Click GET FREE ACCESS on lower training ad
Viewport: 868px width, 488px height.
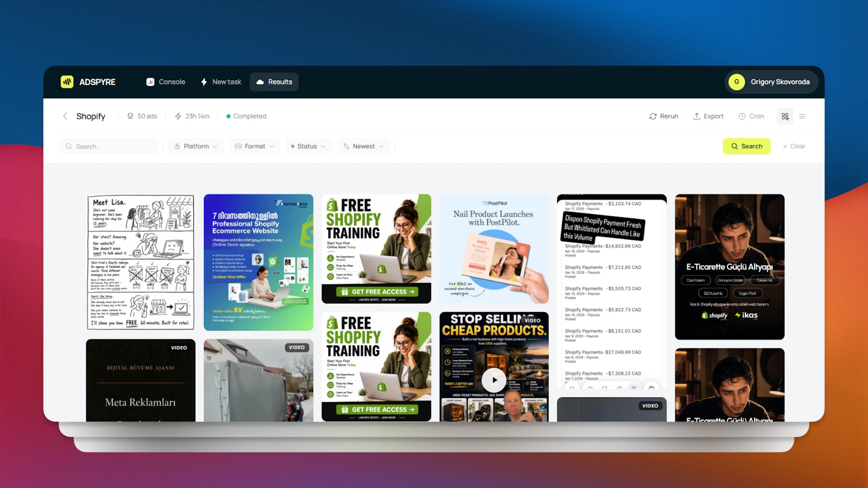point(378,409)
